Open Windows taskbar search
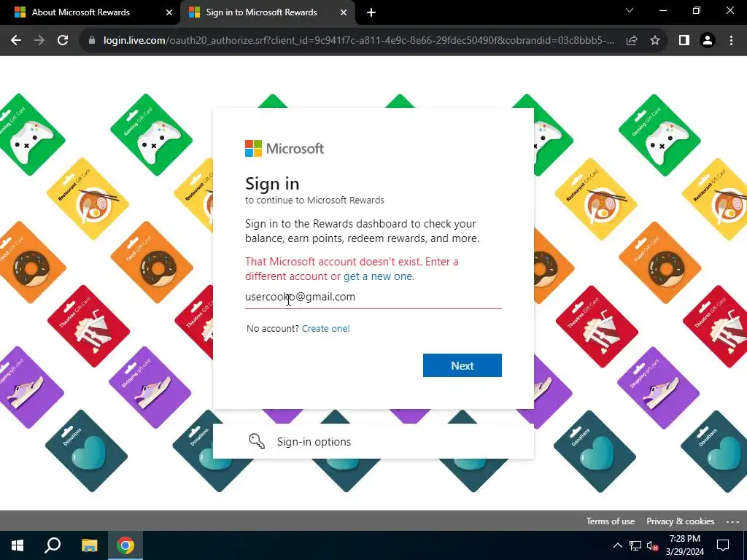Image resolution: width=747 pixels, height=560 pixels. [53, 545]
